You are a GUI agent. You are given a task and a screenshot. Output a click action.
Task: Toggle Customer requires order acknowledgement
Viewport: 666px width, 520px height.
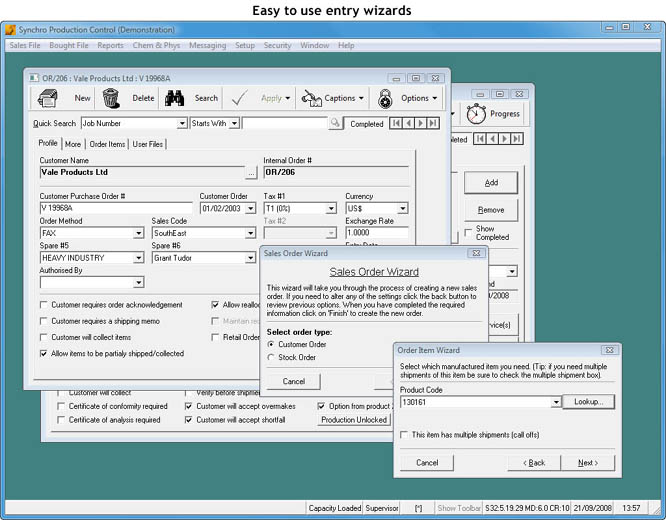pyautogui.click(x=43, y=305)
